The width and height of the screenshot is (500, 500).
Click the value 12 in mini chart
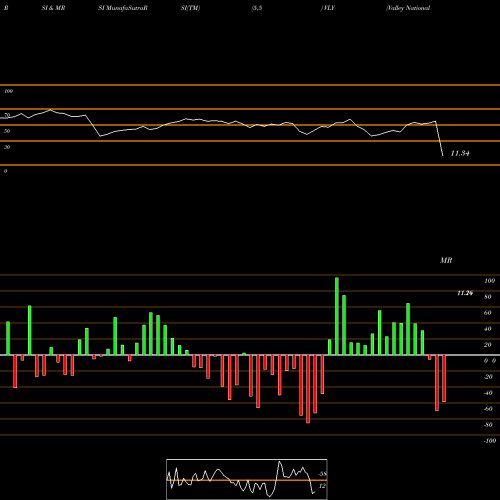click(322, 486)
